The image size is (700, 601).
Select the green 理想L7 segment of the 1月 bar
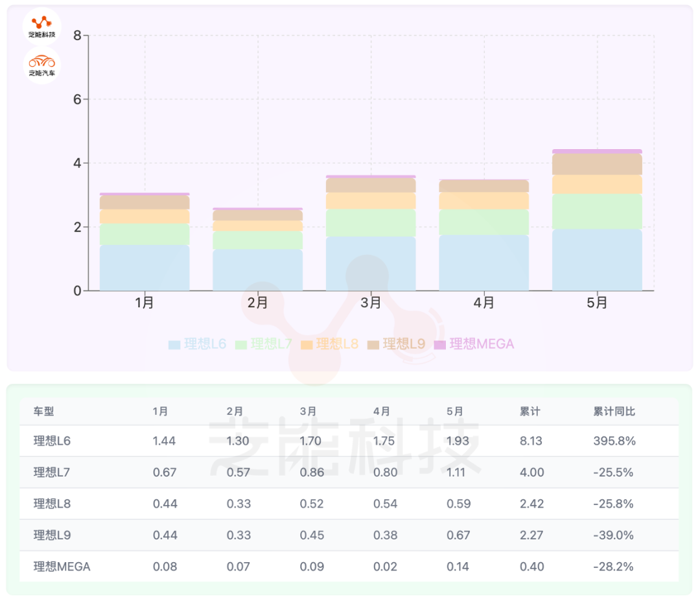pos(145,235)
